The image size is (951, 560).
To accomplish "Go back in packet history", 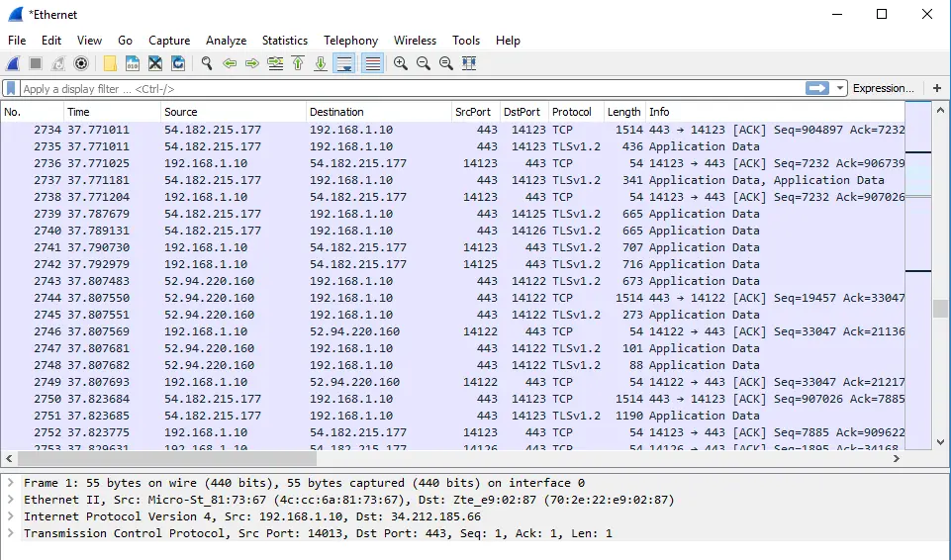I will coord(230,63).
